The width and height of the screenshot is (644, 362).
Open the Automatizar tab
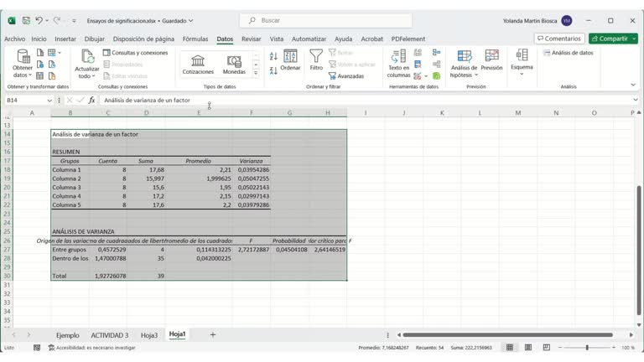pos(309,39)
